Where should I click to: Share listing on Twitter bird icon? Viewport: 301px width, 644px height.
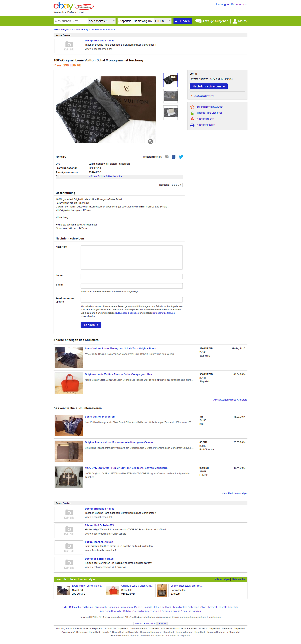(181, 157)
